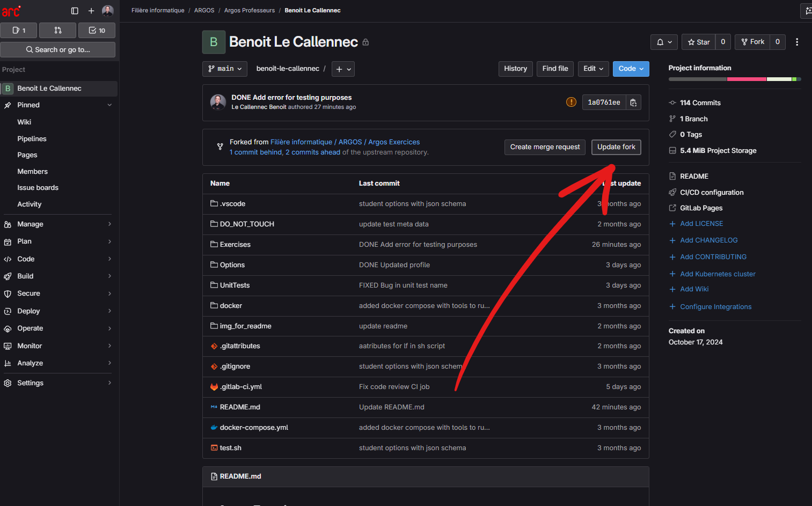Star this project

(699, 42)
